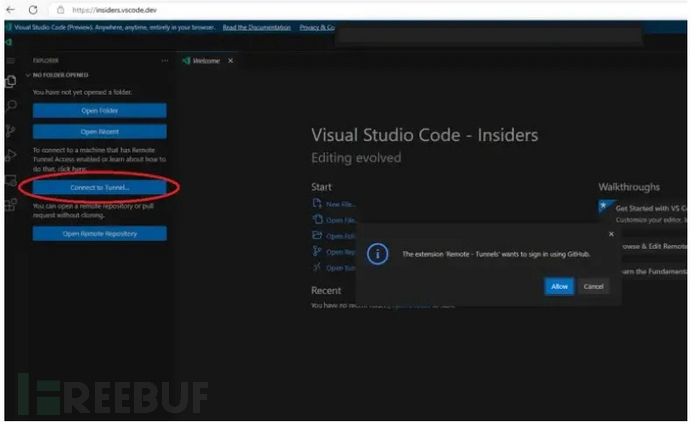Allow Remote Tunnels GitHub sign in

[x=559, y=286]
